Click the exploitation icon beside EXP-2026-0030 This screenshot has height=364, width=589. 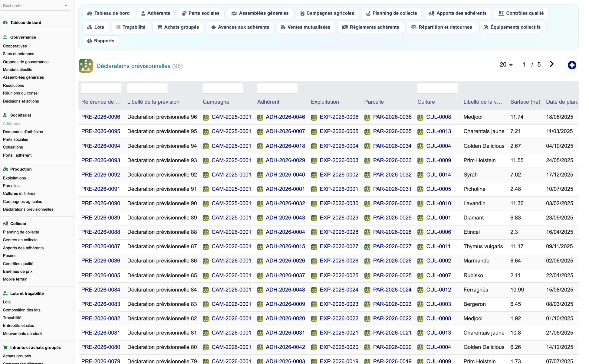coord(314,204)
